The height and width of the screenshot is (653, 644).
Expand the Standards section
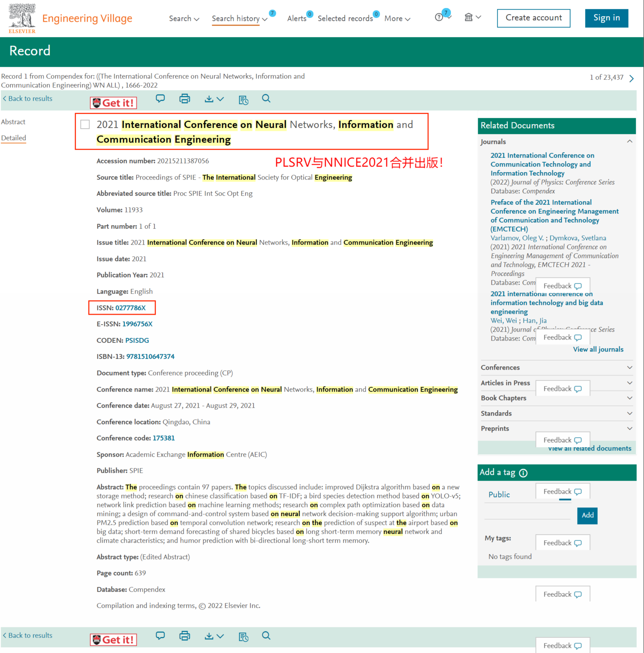(x=630, y=413)
